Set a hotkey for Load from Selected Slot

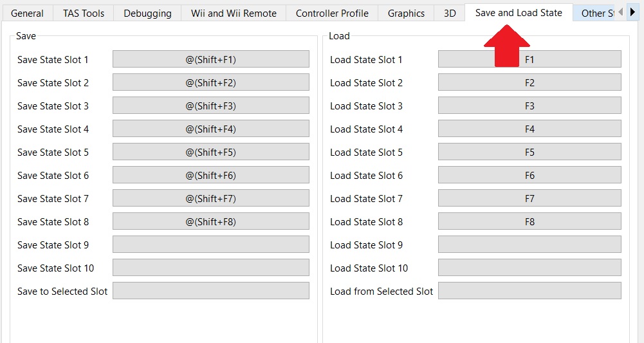[529, 291]
